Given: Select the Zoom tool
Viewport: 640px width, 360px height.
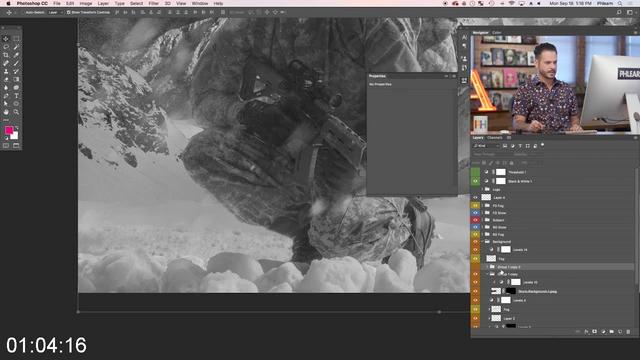Looking at the screenshot, I should (x=16, y=111).
